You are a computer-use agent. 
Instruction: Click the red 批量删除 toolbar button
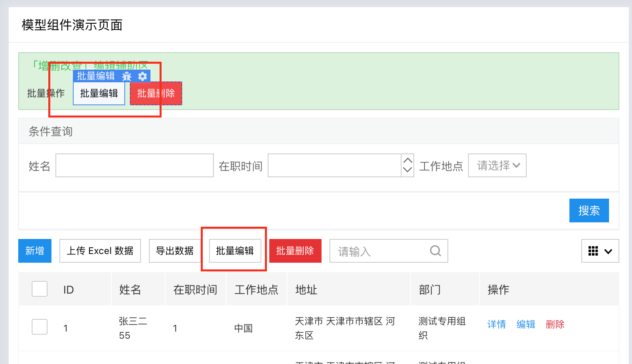295,251
